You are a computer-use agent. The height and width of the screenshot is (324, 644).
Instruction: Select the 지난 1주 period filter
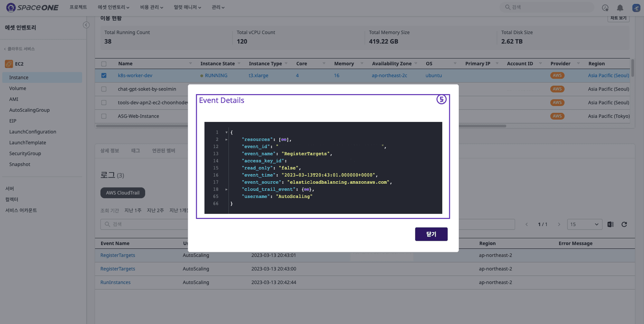click(133, 211)
